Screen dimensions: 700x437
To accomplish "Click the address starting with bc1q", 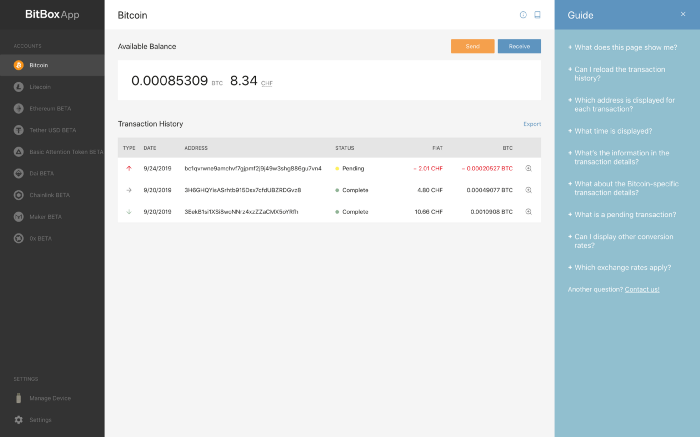I will click(253, 168).
